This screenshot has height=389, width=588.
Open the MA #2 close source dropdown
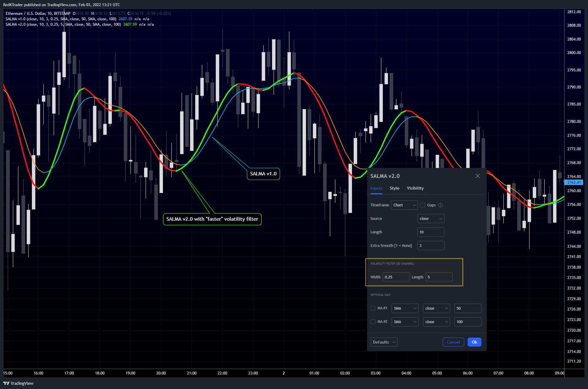coord(437,322)
